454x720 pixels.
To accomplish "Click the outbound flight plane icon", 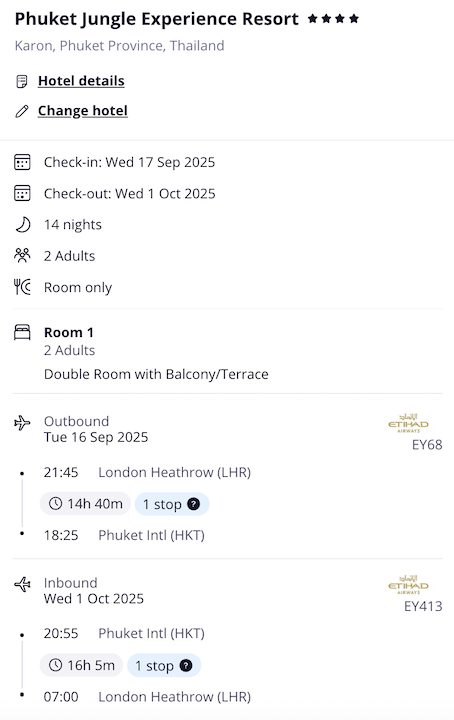I will tap(22, 422).
